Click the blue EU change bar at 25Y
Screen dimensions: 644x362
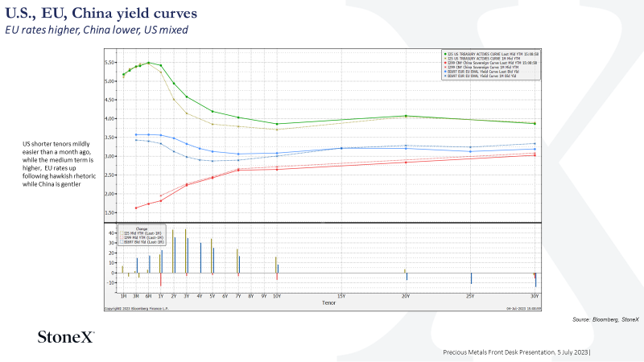point(471,278)
